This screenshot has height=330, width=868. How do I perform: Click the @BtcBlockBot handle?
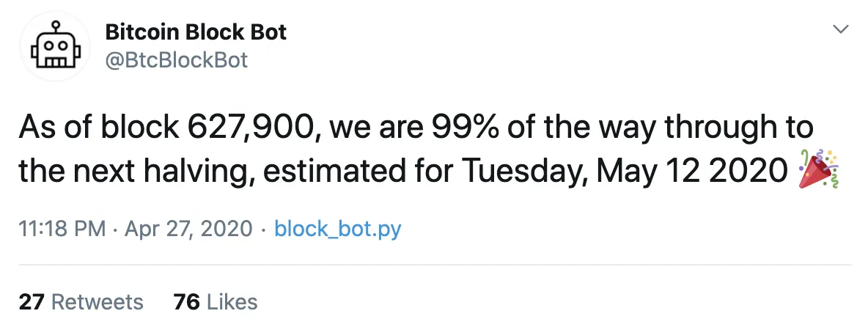(177, 60)
